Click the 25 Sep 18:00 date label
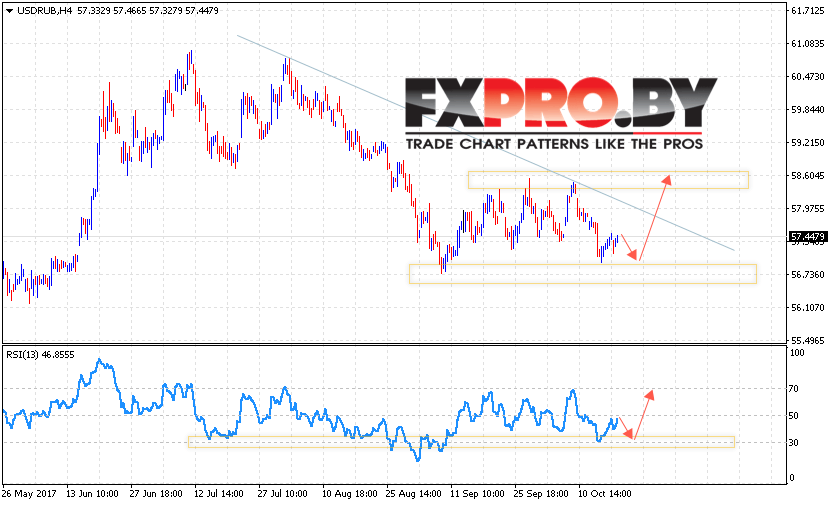The image size is (829, 505). [x=541, y=493]
